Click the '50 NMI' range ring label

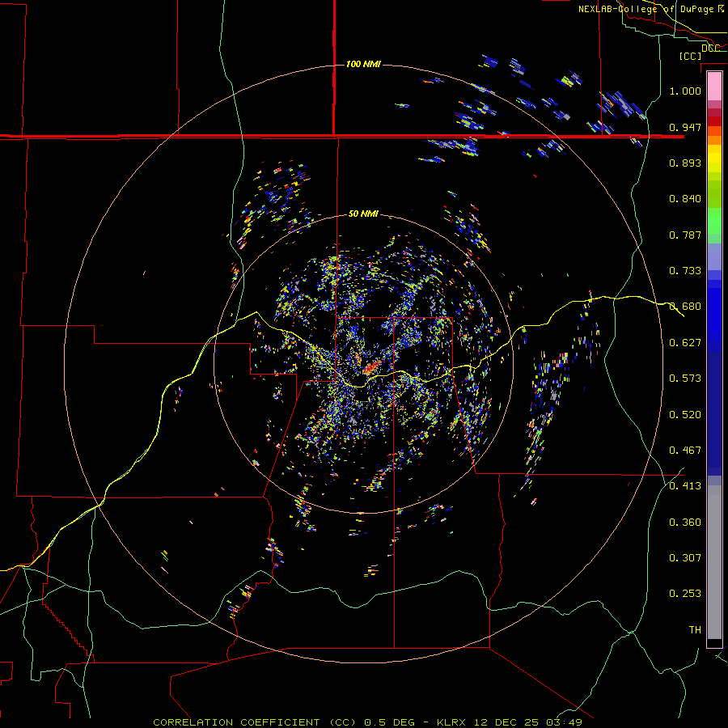click(x=363, y=214)
